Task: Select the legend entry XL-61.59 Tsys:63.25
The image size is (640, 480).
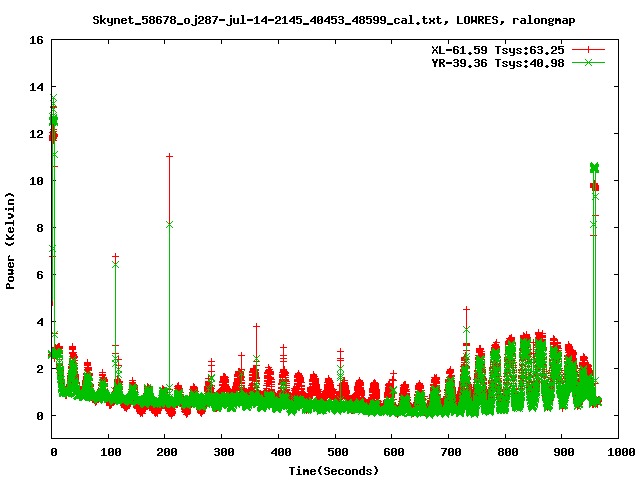Action: tap(498, 50)
